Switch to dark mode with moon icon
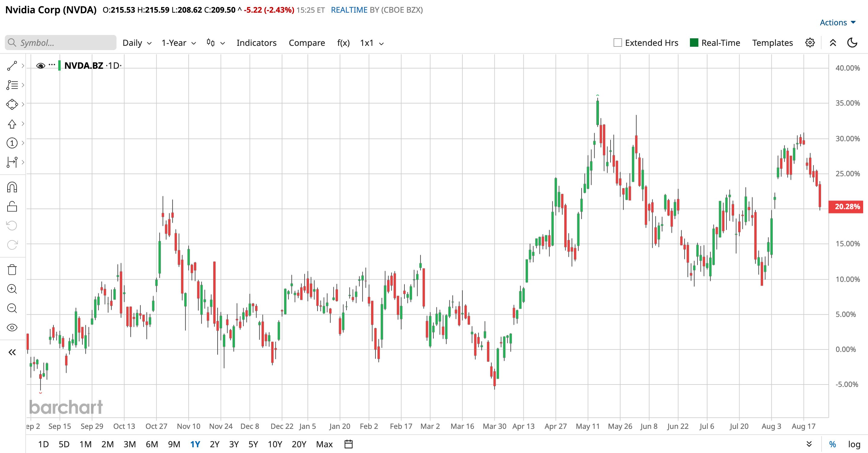 point(852,43)
